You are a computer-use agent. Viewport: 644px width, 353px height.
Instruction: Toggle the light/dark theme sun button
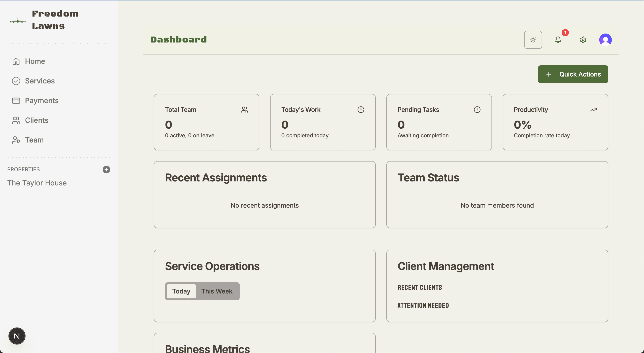(x=533, y=40)
